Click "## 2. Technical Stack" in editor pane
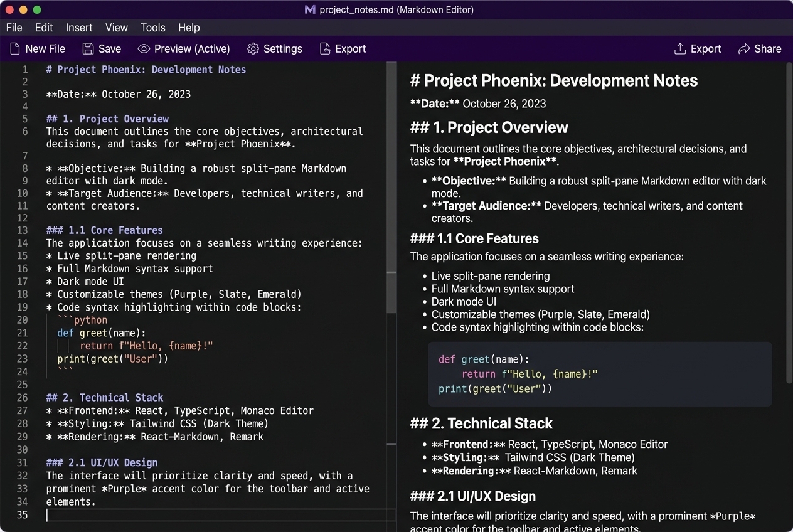Screen dimensions: 793x532 point(105,398)
